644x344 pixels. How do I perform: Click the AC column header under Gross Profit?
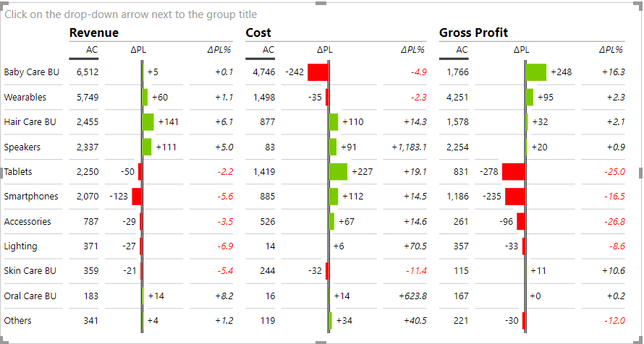462,50
